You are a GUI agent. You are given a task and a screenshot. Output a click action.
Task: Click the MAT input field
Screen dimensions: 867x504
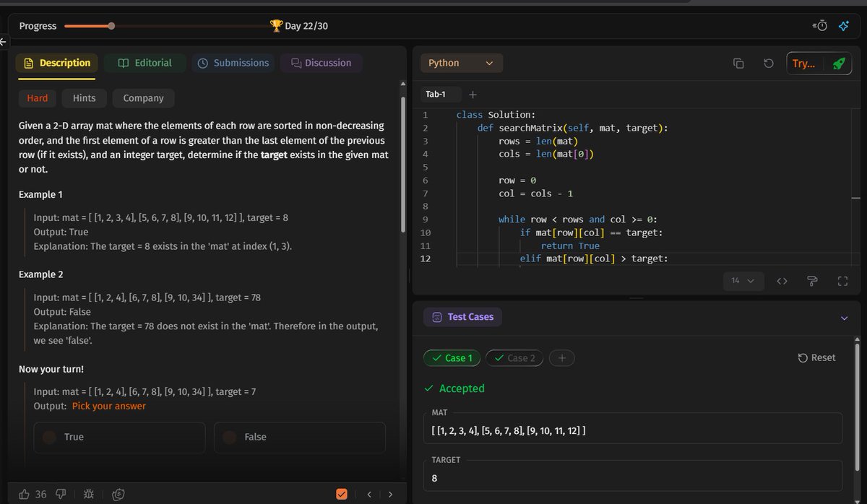tap(633, 428)
